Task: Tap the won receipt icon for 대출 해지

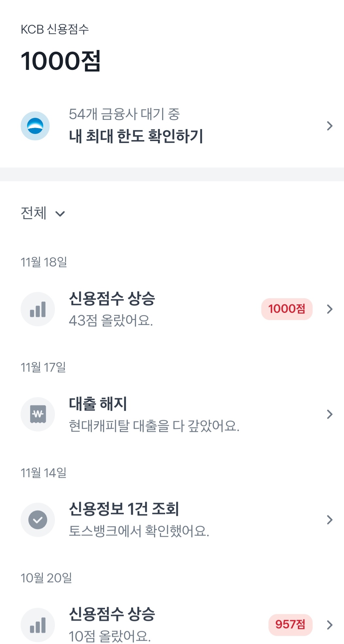Action: coord(38,414)
